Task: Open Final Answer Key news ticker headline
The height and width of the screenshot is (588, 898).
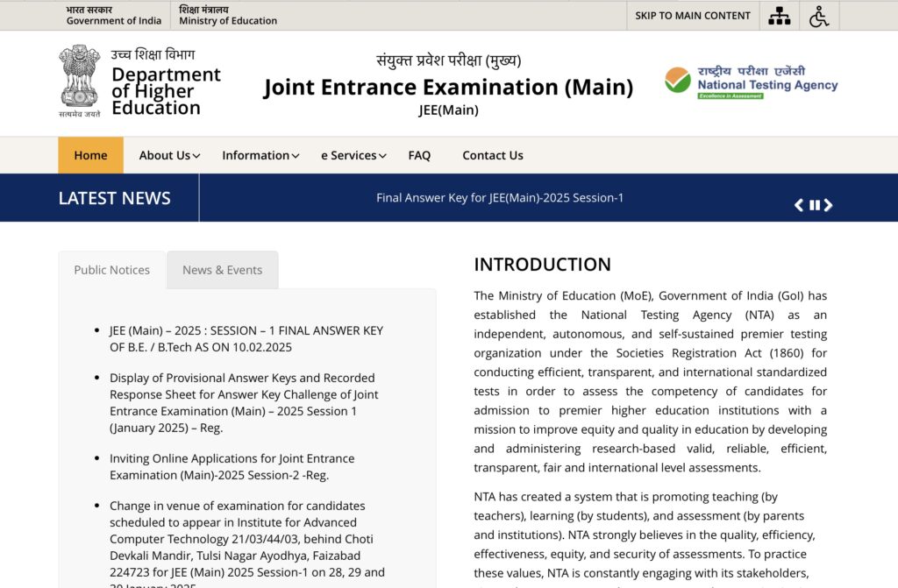Action: pos(499,197)
